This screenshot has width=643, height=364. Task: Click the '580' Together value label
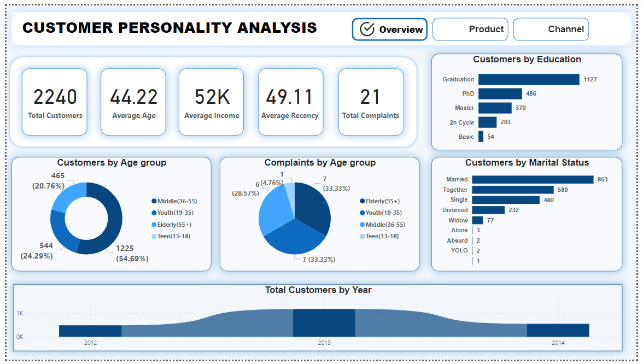coord(563,190)
